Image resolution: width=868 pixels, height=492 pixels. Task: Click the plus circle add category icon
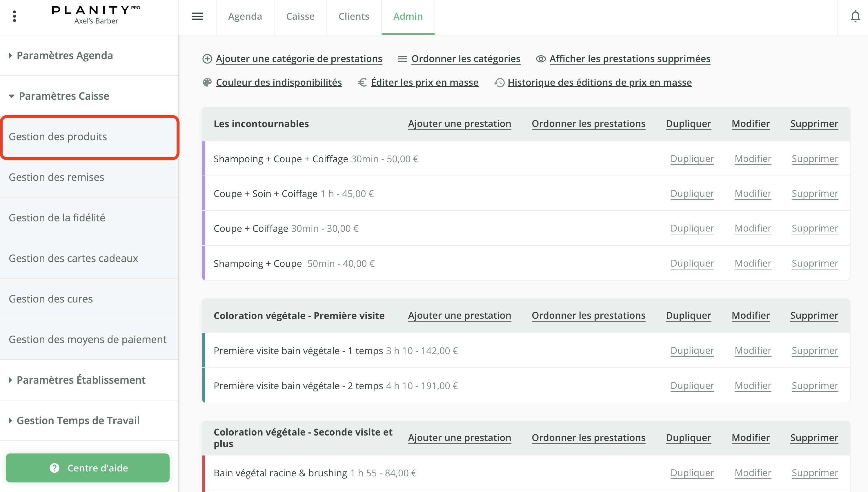click(207, 59)
